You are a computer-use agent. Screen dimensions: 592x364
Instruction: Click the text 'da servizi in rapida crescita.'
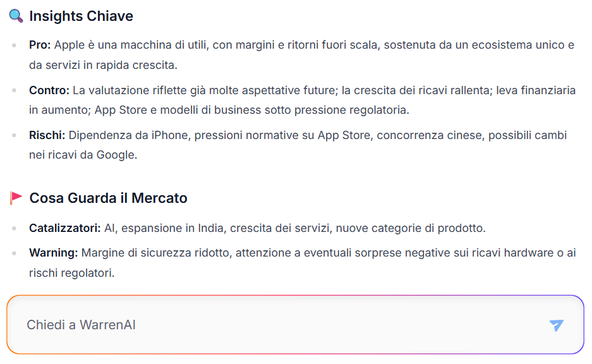pos(103,65)
